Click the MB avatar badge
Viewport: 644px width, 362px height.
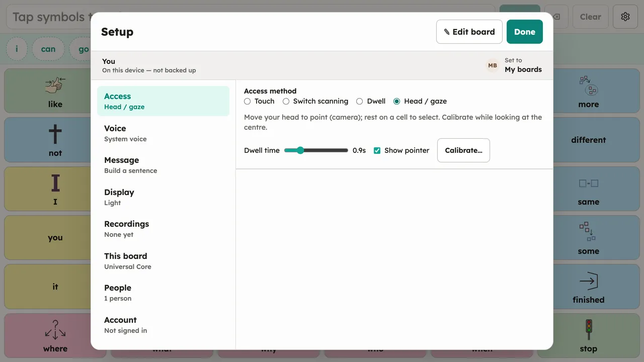click(x=493, y=65)
